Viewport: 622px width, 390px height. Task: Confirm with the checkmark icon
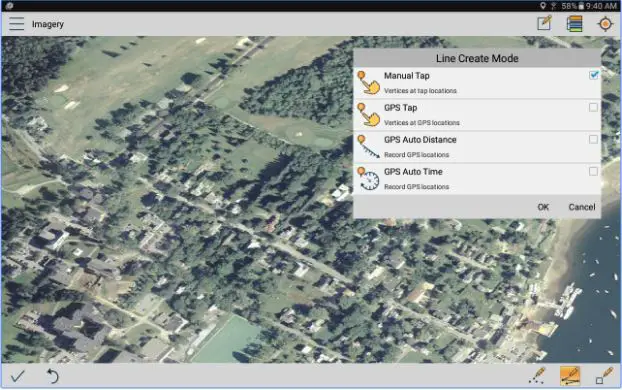(x=18, y=376)
